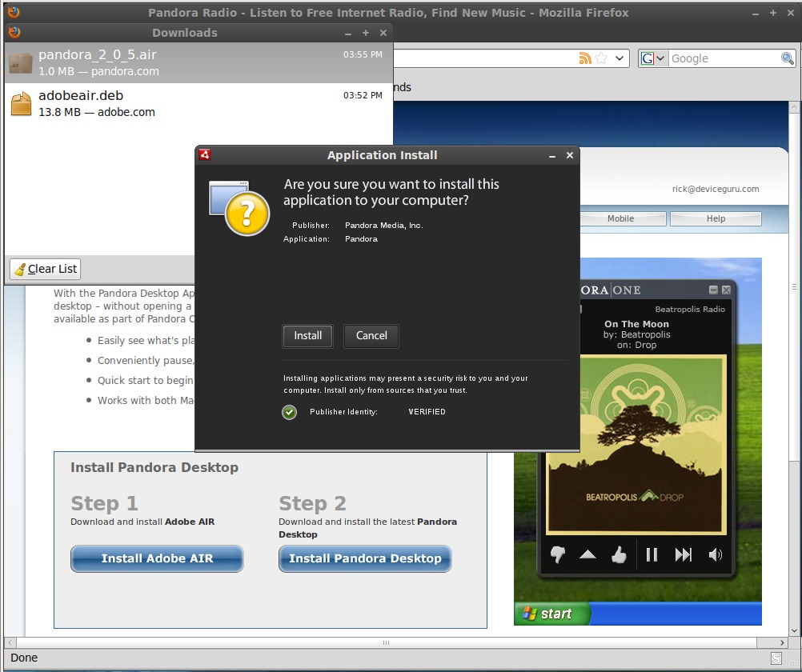Minimize the Application Install dialog
802x672 pixels.
(552, 155)
